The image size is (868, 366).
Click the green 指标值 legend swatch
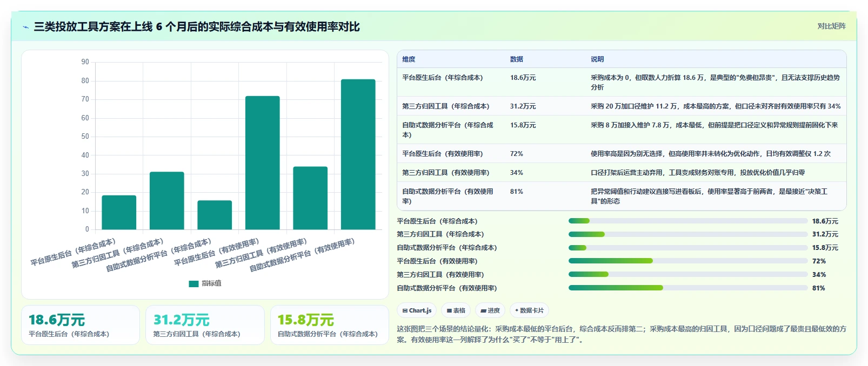coord(193,283)
